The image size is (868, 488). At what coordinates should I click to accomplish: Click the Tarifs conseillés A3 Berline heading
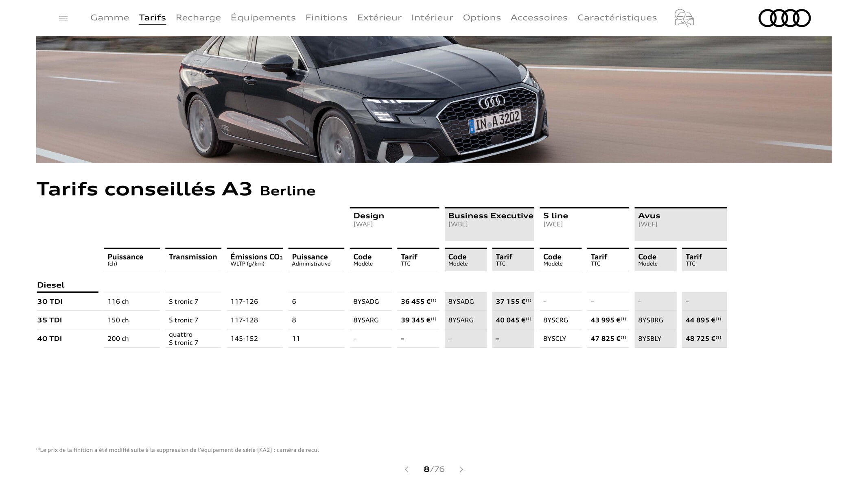[x=176, y=189]
